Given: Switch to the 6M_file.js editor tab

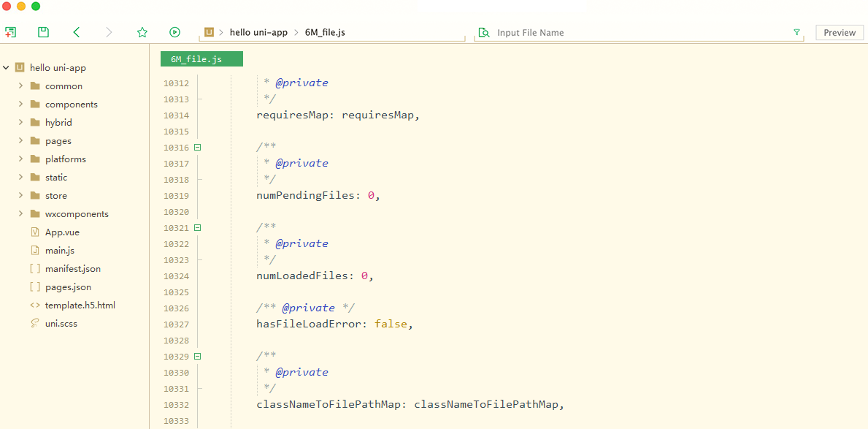Looking at the screenshot, I should tap(201, 59).
